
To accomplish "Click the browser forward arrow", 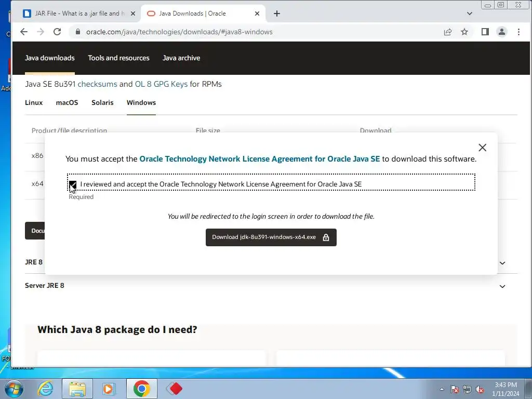I will (x=41, y=32).
